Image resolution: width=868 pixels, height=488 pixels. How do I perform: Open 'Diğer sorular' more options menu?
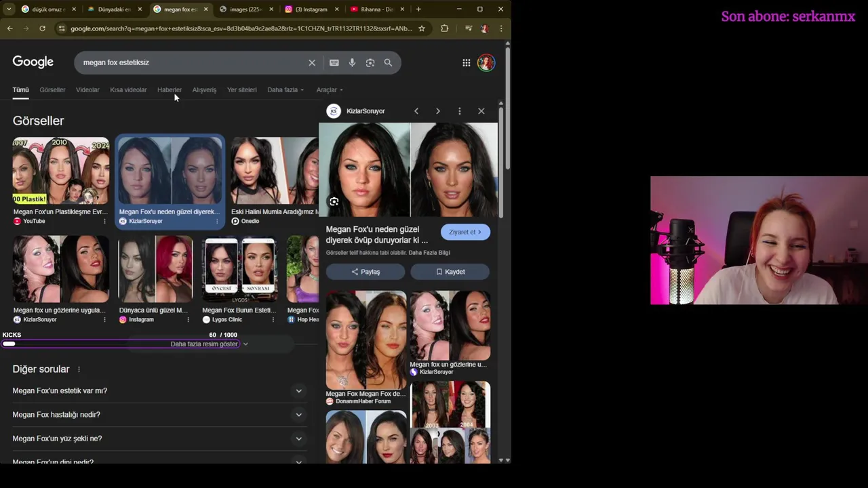[79, 369]
